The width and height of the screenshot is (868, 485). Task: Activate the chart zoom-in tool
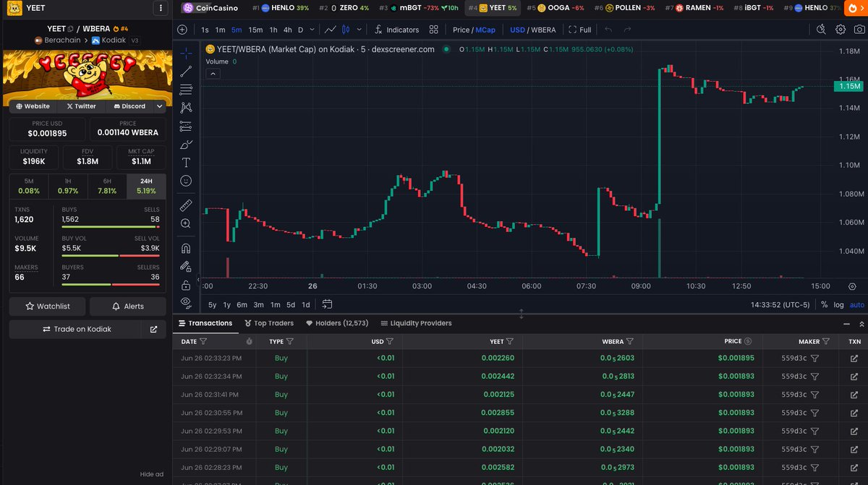(x=186, y=223)
